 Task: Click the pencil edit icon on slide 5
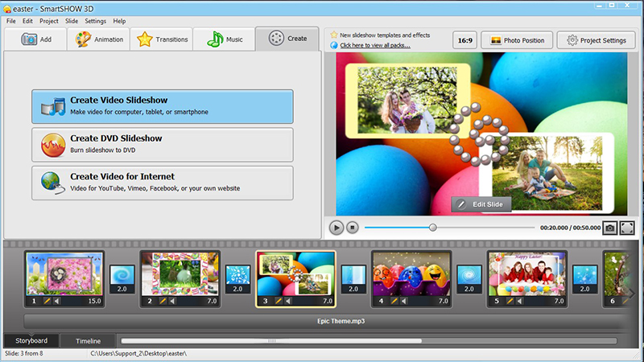pos(510,301)
